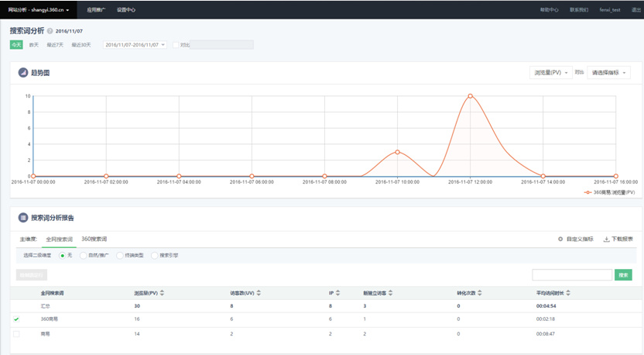
Task: Sort table by 访客数(UV) arrows
Action: tap(259, 293)
